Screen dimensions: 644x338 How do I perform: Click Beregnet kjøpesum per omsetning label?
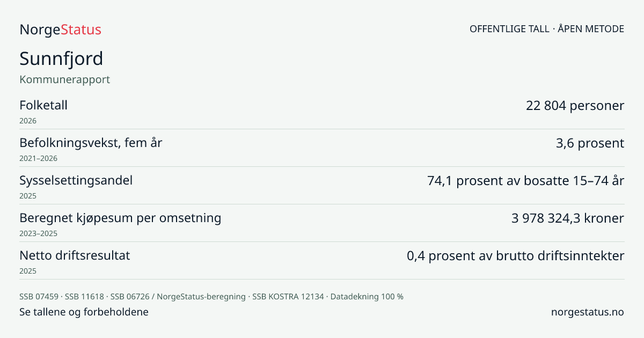120,218
